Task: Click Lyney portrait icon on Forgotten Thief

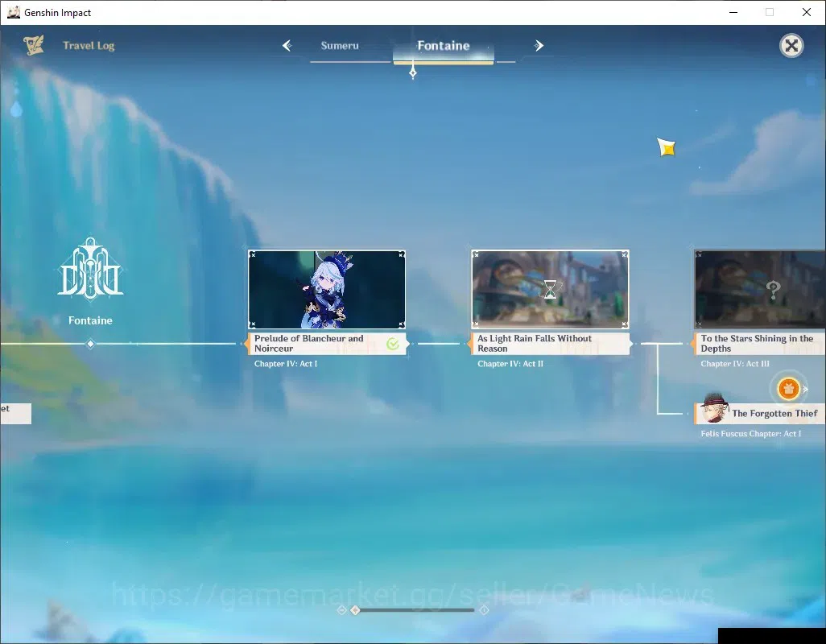Action: coord(714,408)
